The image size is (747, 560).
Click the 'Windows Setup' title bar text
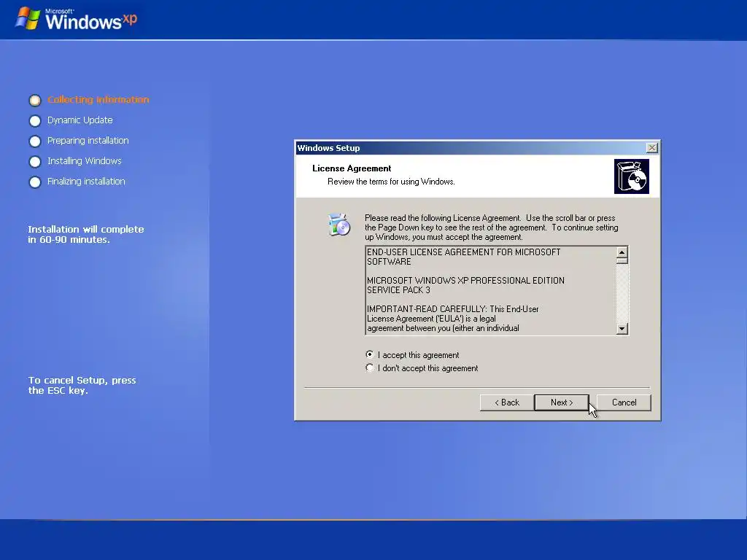(x=329, y=148)
